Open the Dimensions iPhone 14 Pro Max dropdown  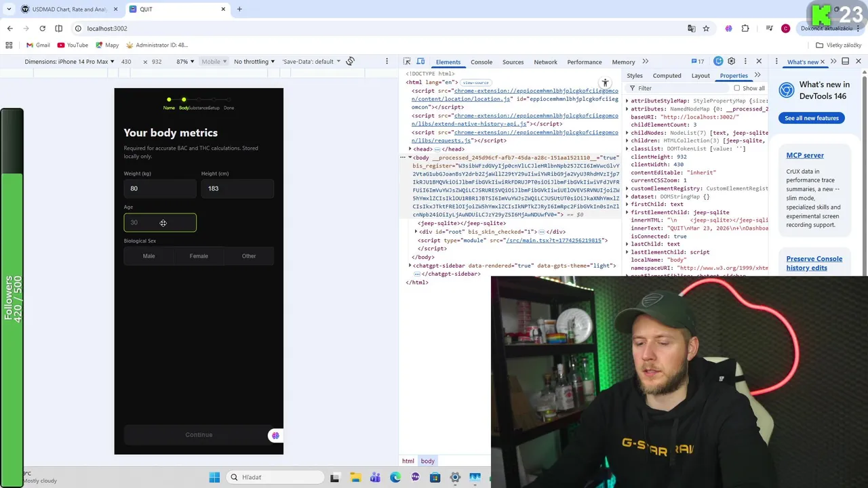69,62
